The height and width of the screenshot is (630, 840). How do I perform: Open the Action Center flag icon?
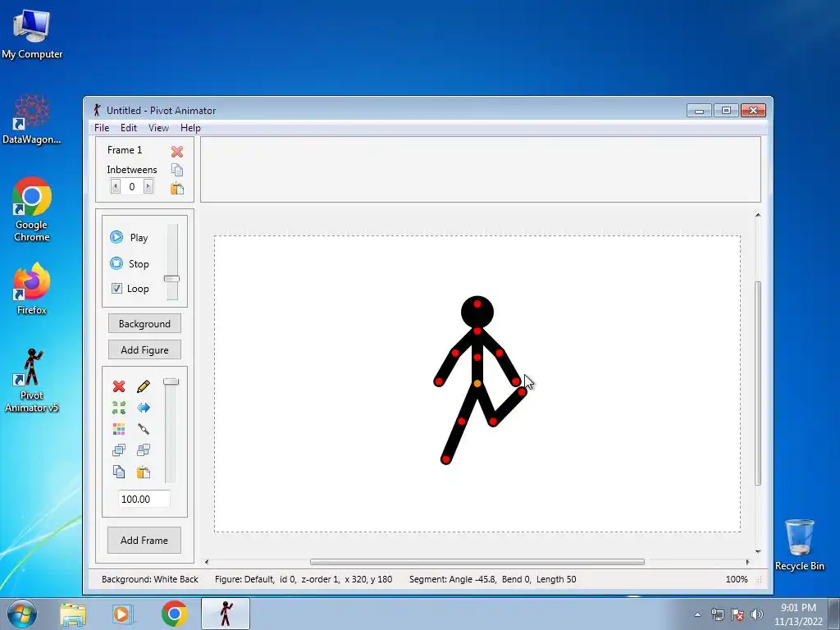coord(737,614)
